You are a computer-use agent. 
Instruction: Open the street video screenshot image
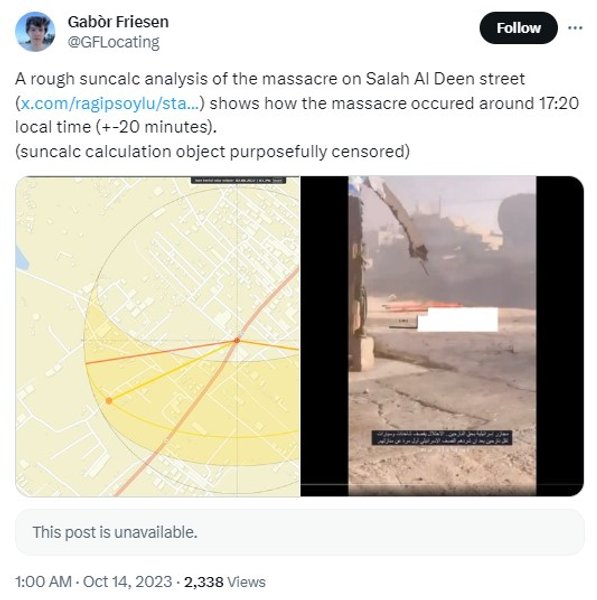pyautogui.click(x=442, y=336)
